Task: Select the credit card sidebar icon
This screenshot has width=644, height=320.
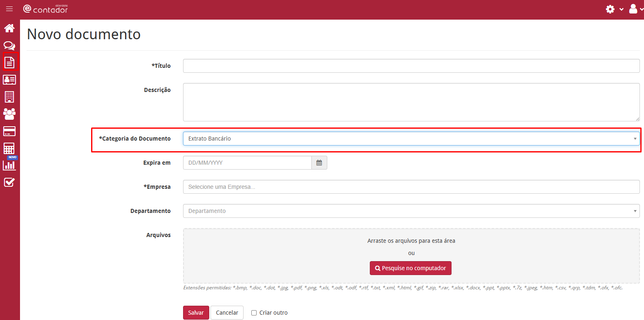Action: (x=9, y=131)
